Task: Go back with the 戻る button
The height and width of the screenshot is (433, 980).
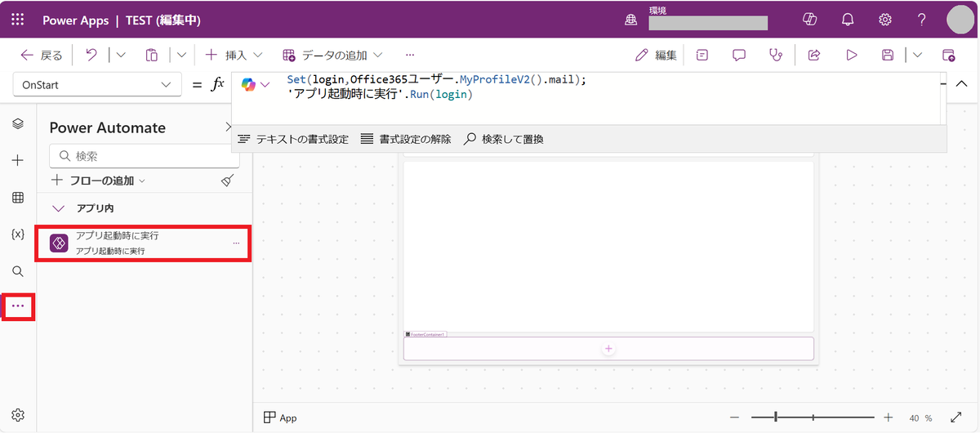Action: coord(41,55)
